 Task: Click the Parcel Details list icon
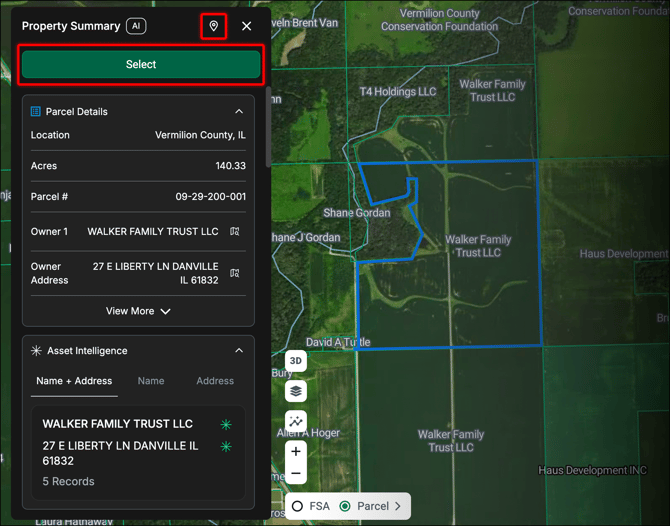[x=35, y=112]
